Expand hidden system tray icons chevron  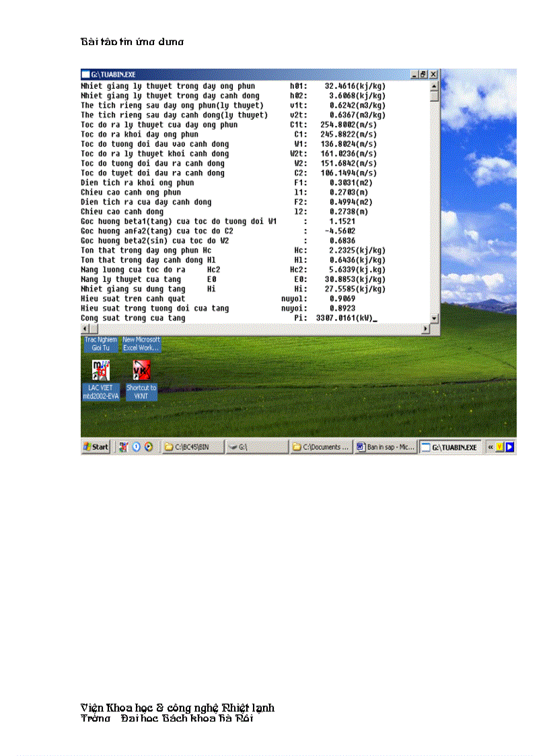click(x=490, y=447)
